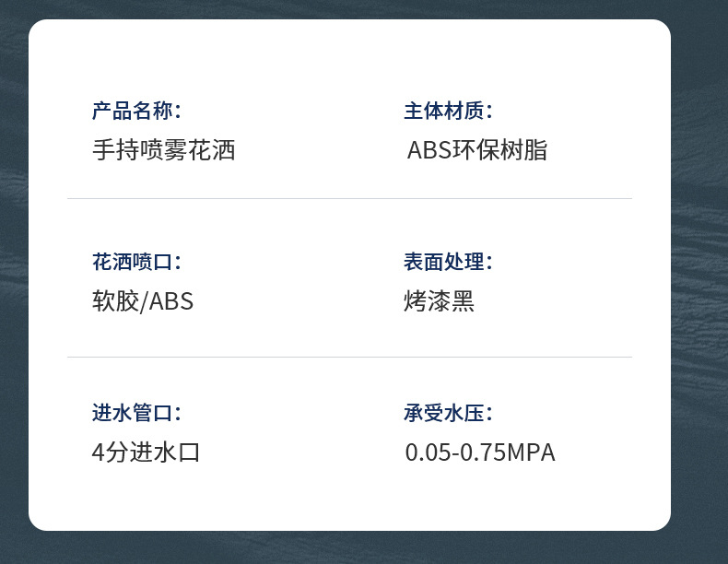Select the 4分进水口 inlet value
The height and width of the screenshot is (564, 728).
coord(147,452)
